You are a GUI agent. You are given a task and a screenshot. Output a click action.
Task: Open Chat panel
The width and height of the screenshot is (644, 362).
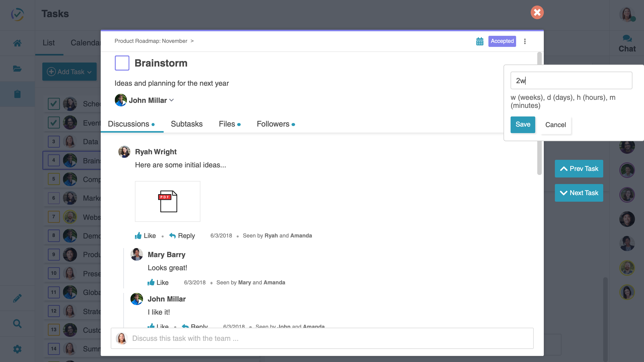[x=627, y=44]
